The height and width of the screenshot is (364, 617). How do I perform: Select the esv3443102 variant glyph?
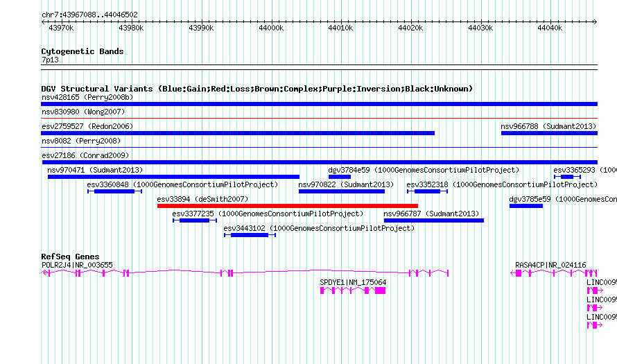click(x=250, y=235)
